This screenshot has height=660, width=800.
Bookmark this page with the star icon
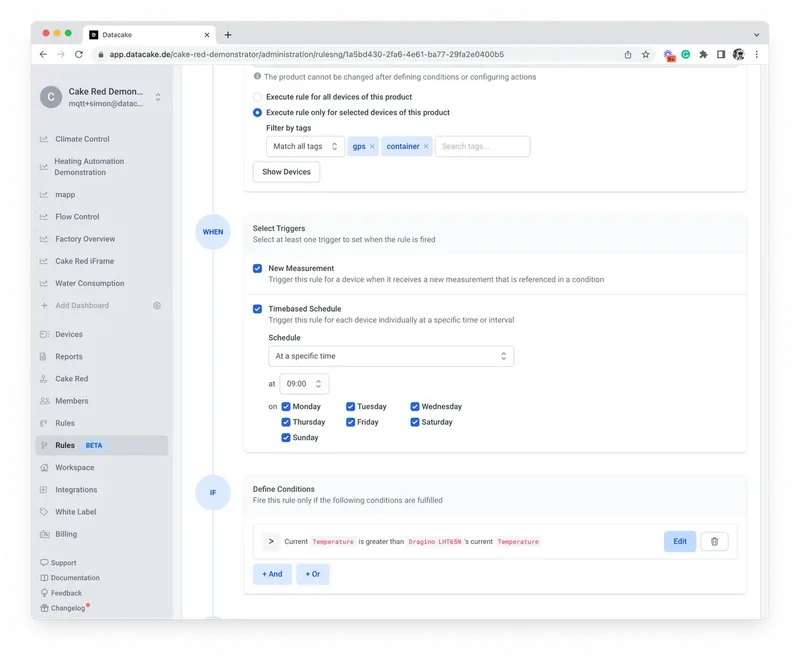tap(645, 55)
